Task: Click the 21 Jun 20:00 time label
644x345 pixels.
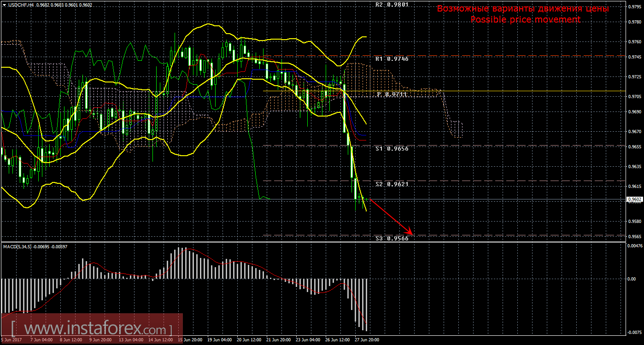Action: point(278,340)
